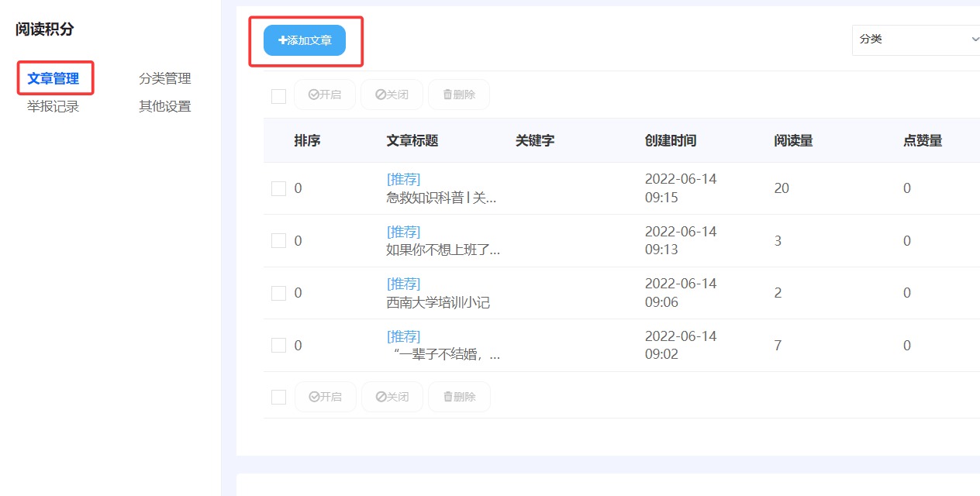This screenshot has width=980, height=496.
Task: Open the 分类 category dropdown
Action: point(916,40)
